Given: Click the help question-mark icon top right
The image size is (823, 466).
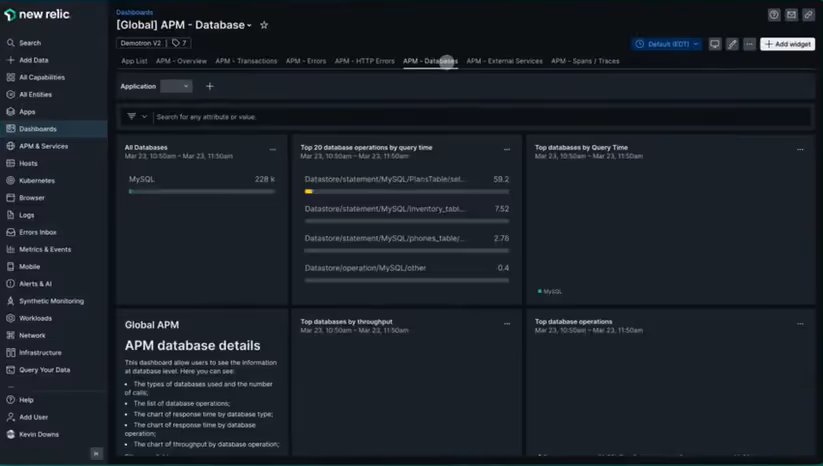Looking at the screenshot, I should tap(774, 15).
